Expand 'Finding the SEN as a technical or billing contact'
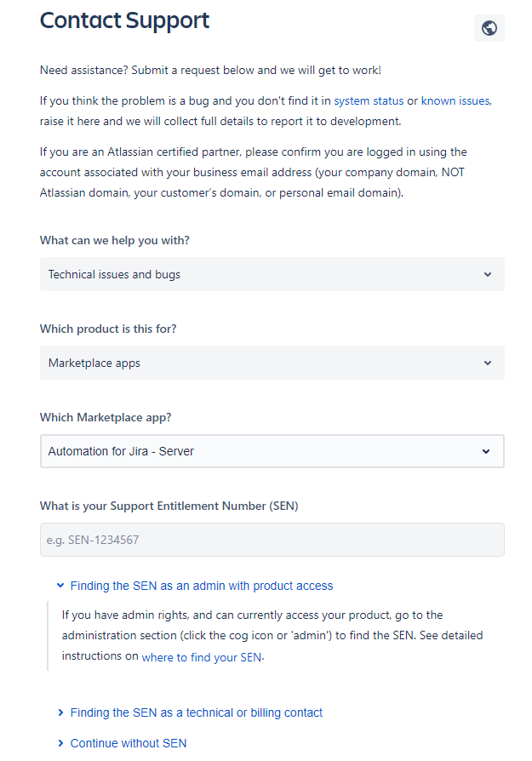Image resolution: width=532 pixels, height=761 pixels. [x=197, y=712]
